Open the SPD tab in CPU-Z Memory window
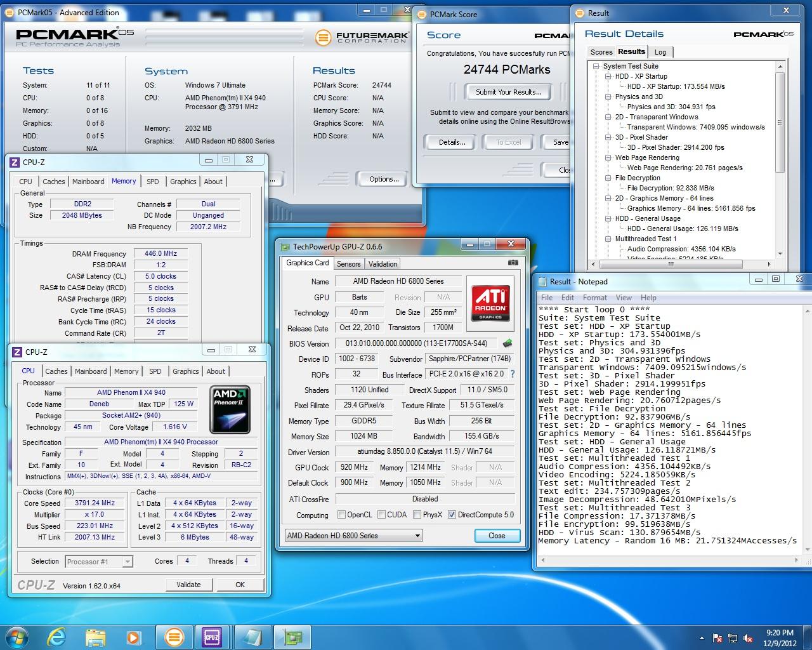This screenshot has height=650, width=812. coord(153,182)
